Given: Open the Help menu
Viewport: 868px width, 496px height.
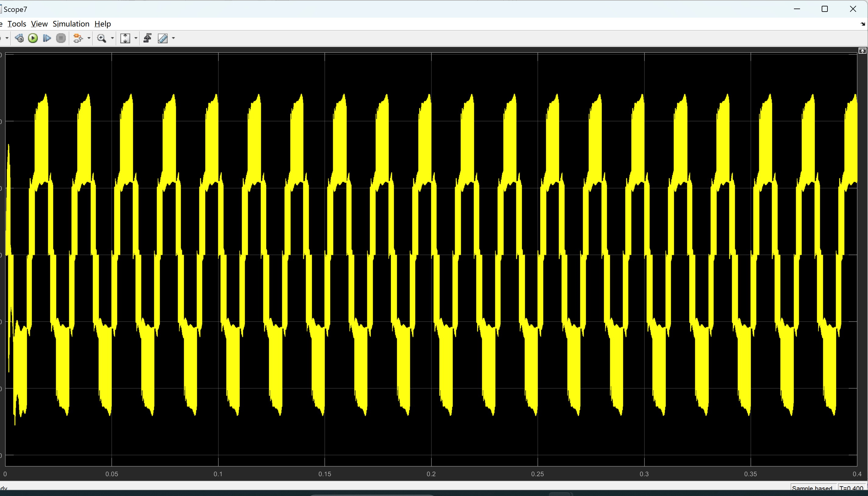Looking at the screenshot, I should (x=103, y=24).
